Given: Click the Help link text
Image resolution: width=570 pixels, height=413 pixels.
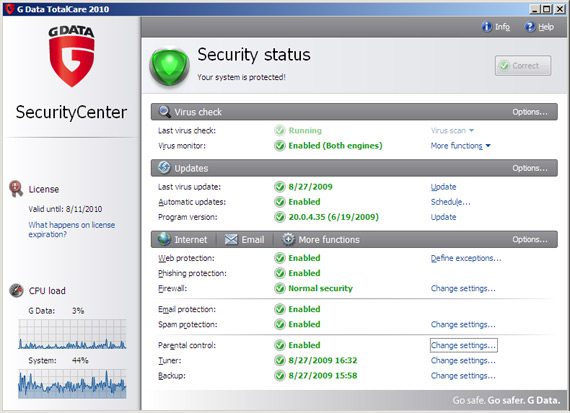Looking at the screenshot, I should pos(546,27).
